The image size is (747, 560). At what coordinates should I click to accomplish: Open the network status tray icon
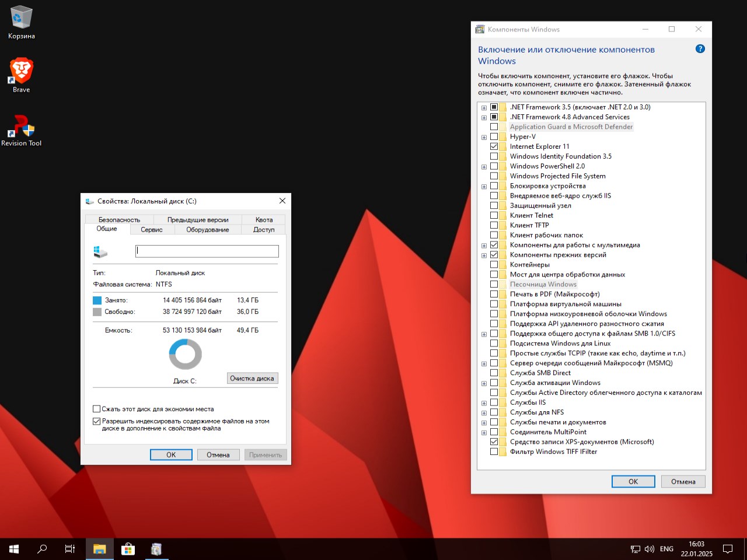coord(636,549)
